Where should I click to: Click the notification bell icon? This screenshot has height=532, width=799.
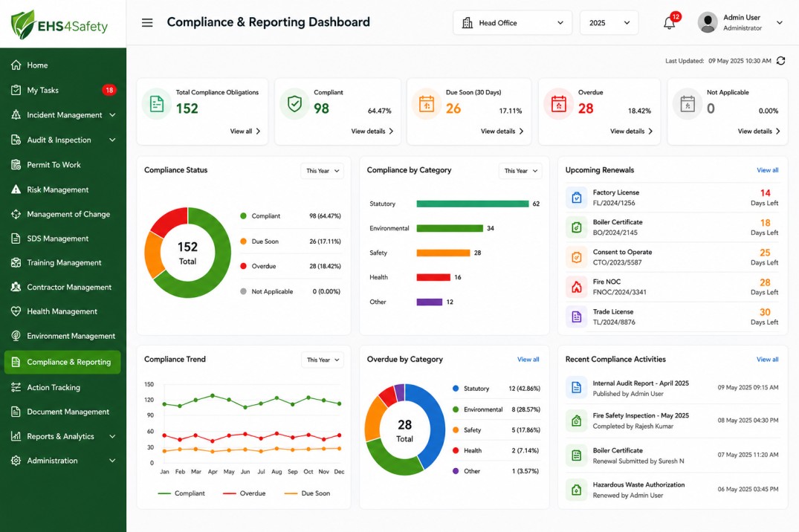(x=669, y=23)
